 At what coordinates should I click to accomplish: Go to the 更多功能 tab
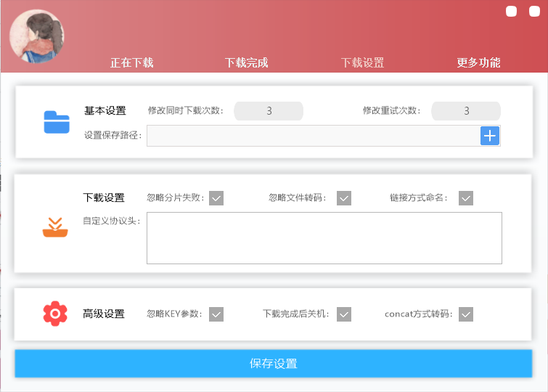coord(478,62)
